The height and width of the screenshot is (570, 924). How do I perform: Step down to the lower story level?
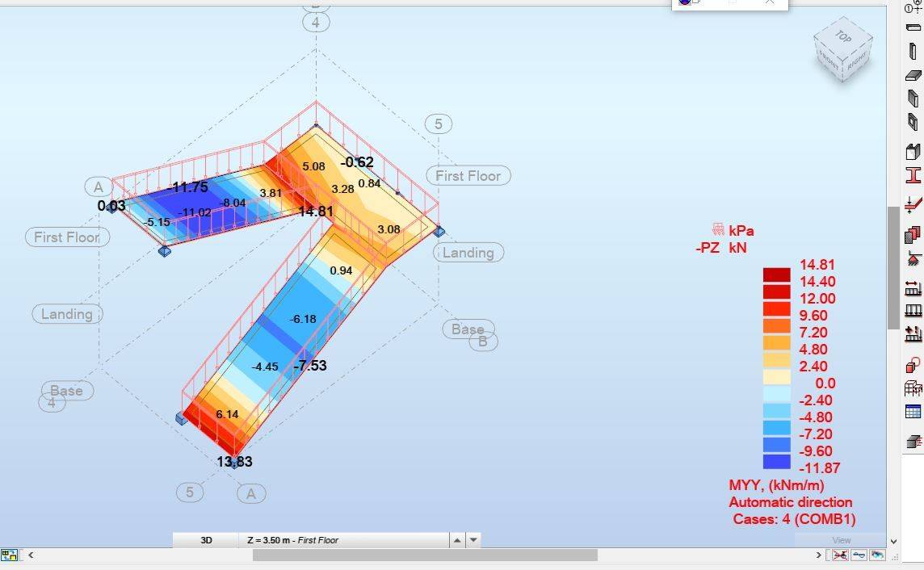(474, 540)
